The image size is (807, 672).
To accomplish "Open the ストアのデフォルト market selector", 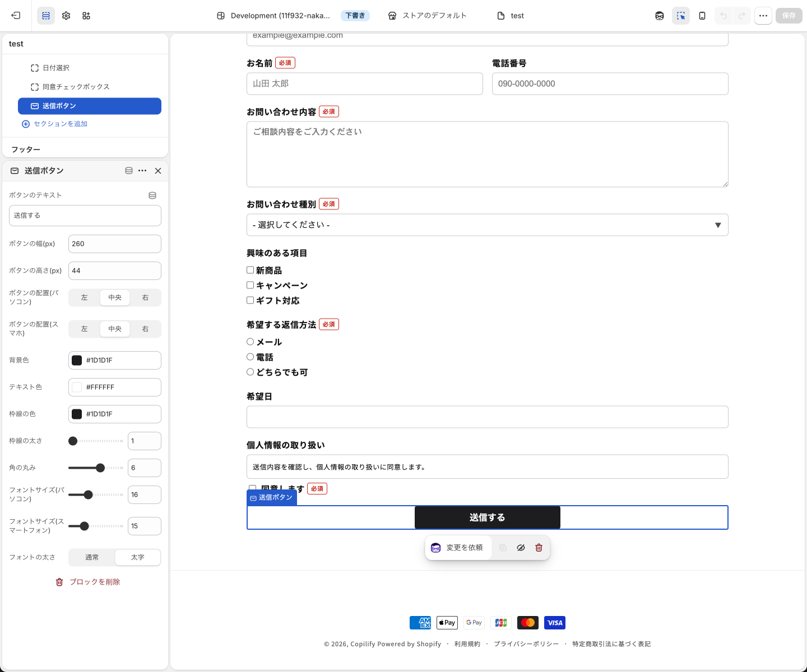I will tap(427, 16).
